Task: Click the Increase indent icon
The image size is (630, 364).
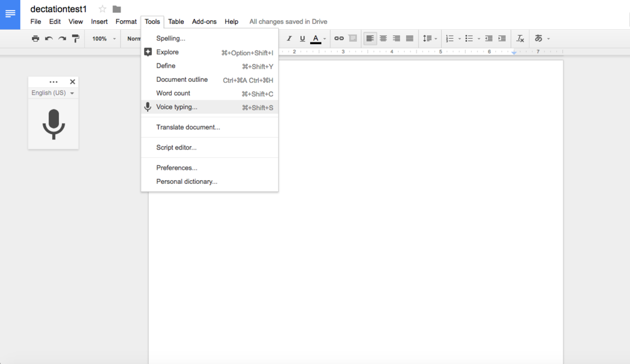Action: point(502,39)
